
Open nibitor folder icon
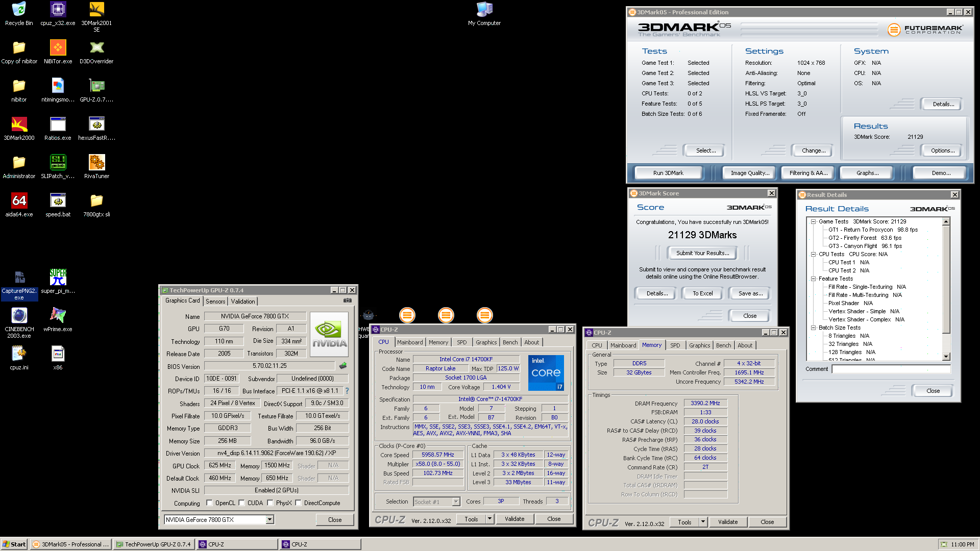click(19, 90)
